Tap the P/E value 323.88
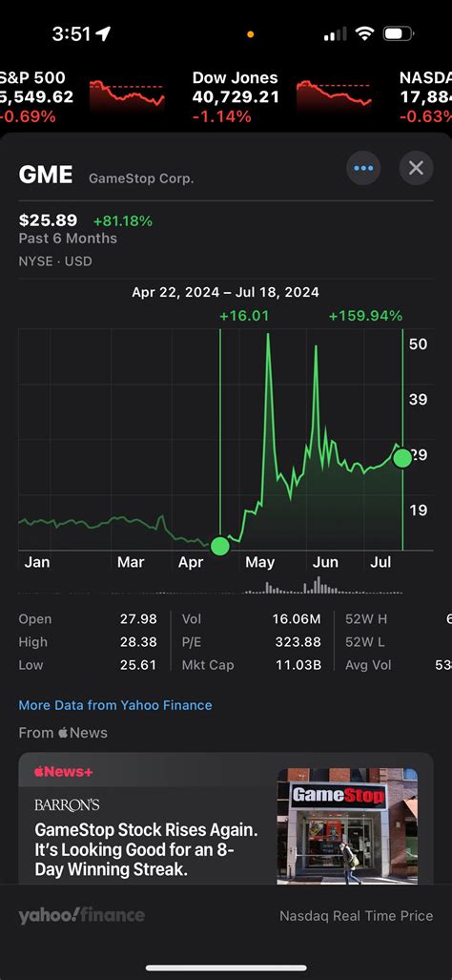Viewport: 452px width, 980px height. click(x=298, y=642)
